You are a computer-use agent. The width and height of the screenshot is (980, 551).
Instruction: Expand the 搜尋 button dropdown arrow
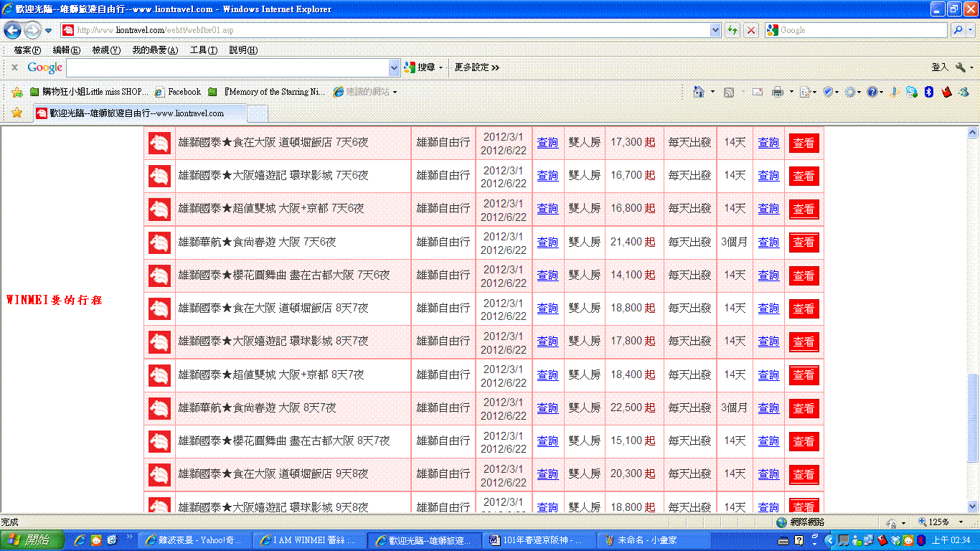click(441, 67)
